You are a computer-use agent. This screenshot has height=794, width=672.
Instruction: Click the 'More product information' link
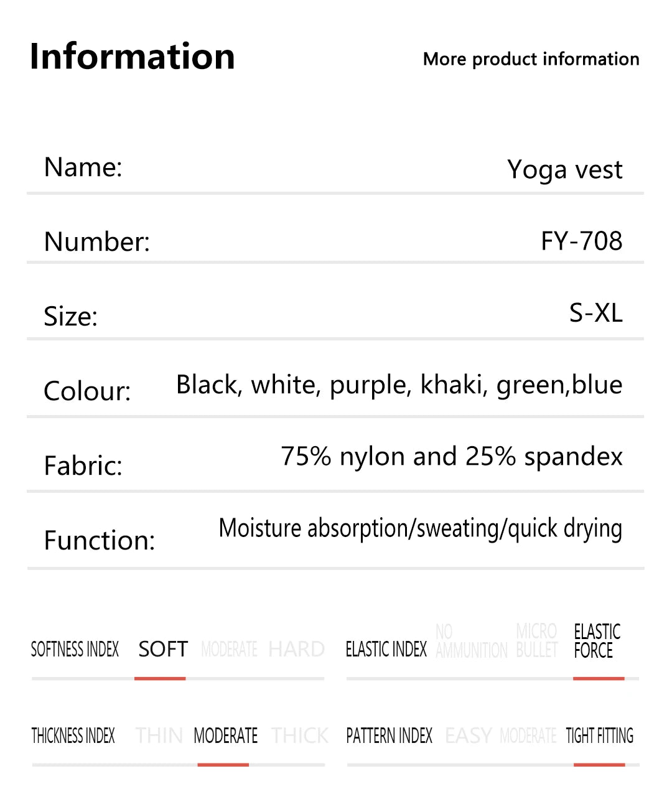pos(531,59)
